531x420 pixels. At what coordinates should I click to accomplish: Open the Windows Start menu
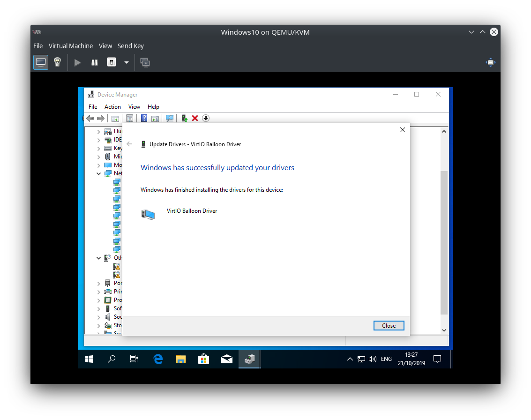(x=89, y=359)
